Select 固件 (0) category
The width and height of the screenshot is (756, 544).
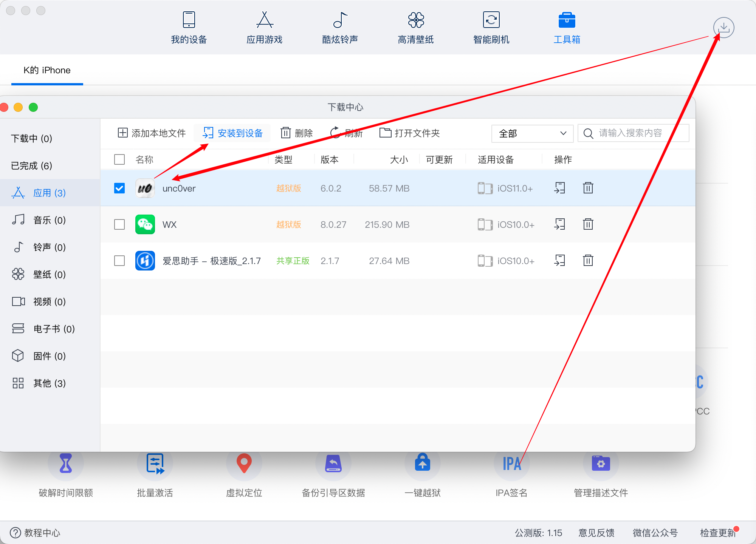click(x=50, y=356)
